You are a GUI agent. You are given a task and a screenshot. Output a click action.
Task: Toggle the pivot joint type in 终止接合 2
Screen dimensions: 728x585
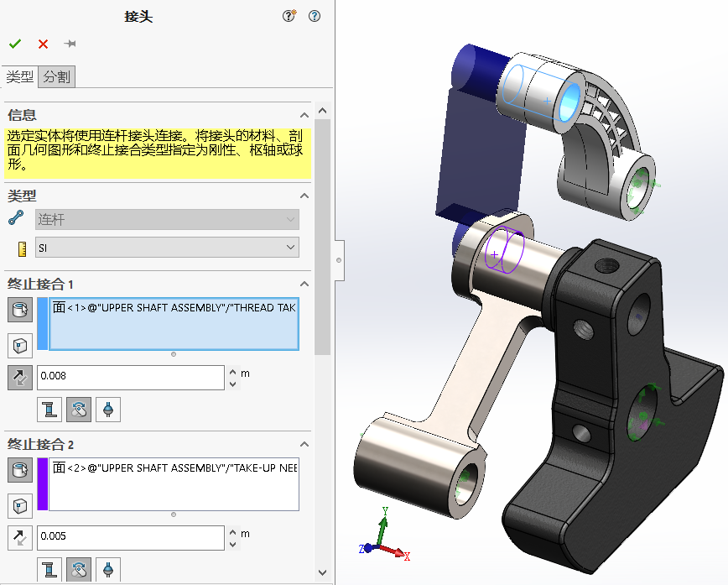coord(80,569)
